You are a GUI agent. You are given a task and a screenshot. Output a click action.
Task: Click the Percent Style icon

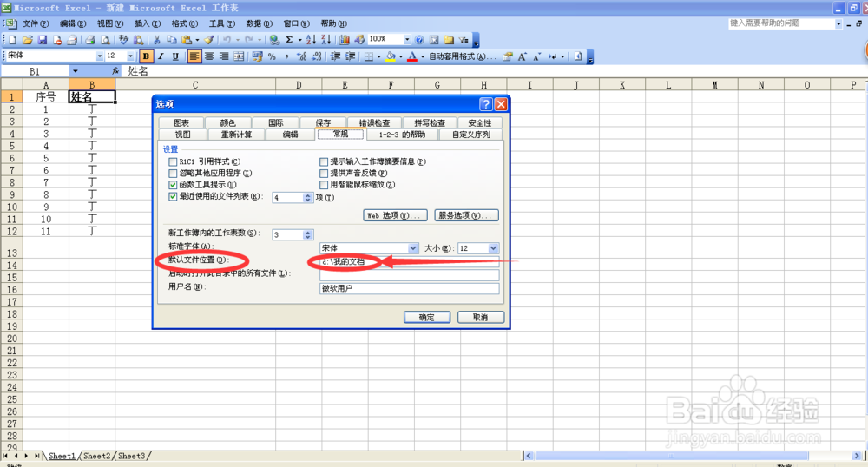[272, 56]
